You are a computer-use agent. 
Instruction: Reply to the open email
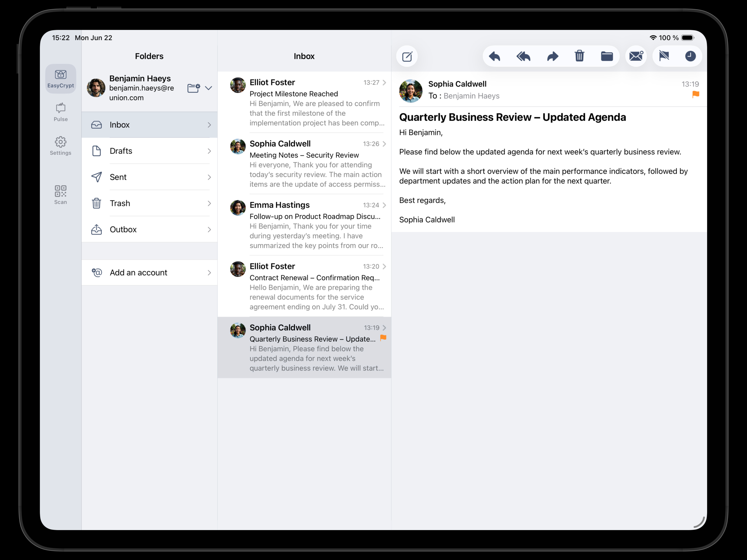[494, 56]
